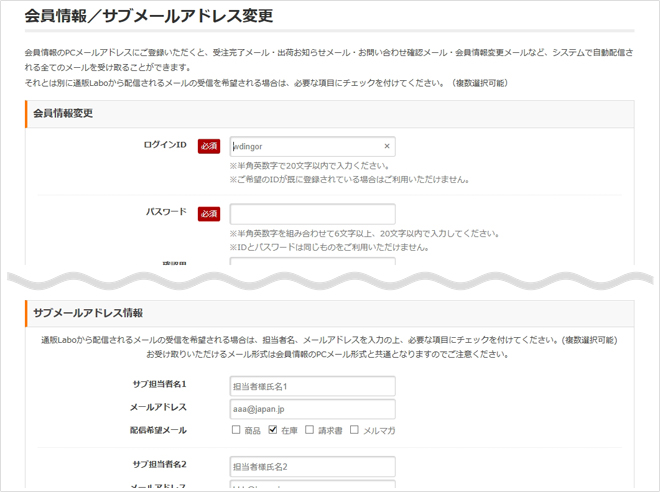The height and width of the screenshot is (492, 660).
Task: Tick the 請求書 checkbox
Action: pos(310,430)
